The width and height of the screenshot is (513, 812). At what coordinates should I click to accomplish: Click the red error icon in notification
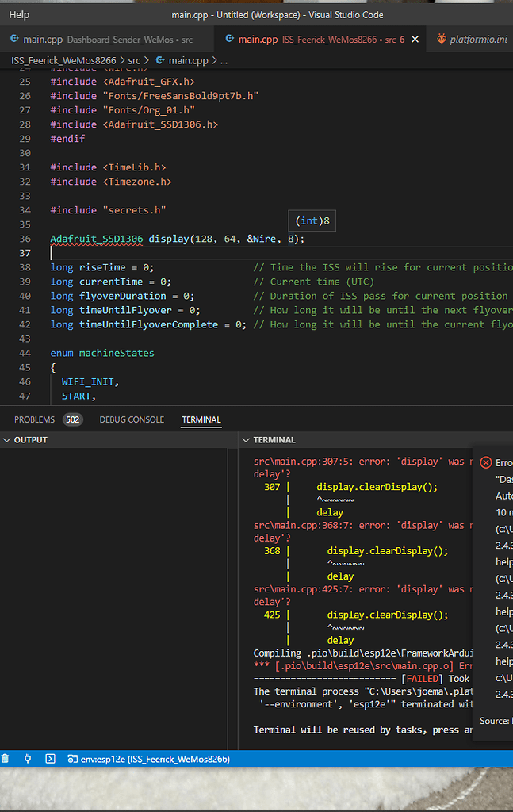click(x=485, y=462)
